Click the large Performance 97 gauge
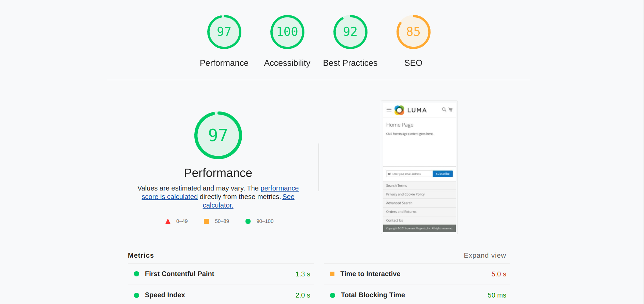 [218, 135]
